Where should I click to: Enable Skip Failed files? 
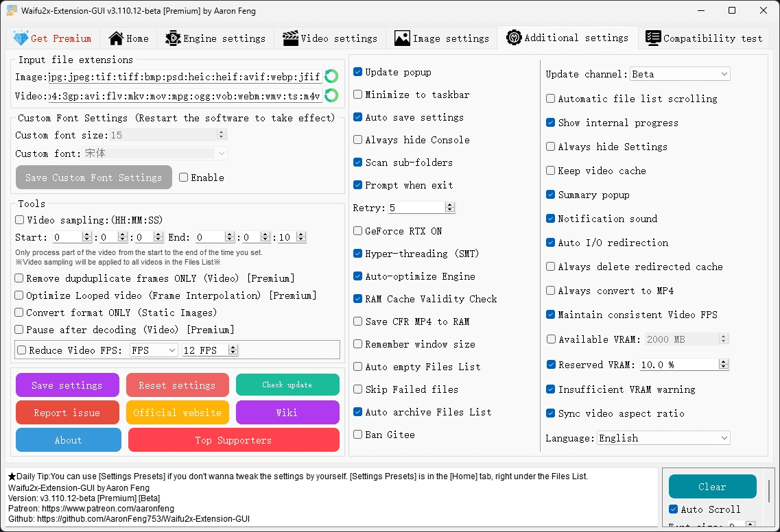tap(357, 389)
